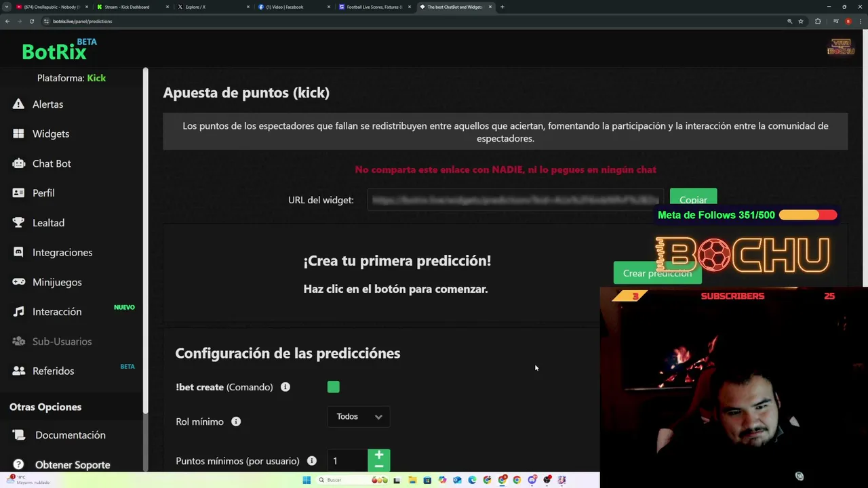Open the Alertas warning icon in the sidebar
This screenshot has height=488, width=868.
click(x=18, y=104)
